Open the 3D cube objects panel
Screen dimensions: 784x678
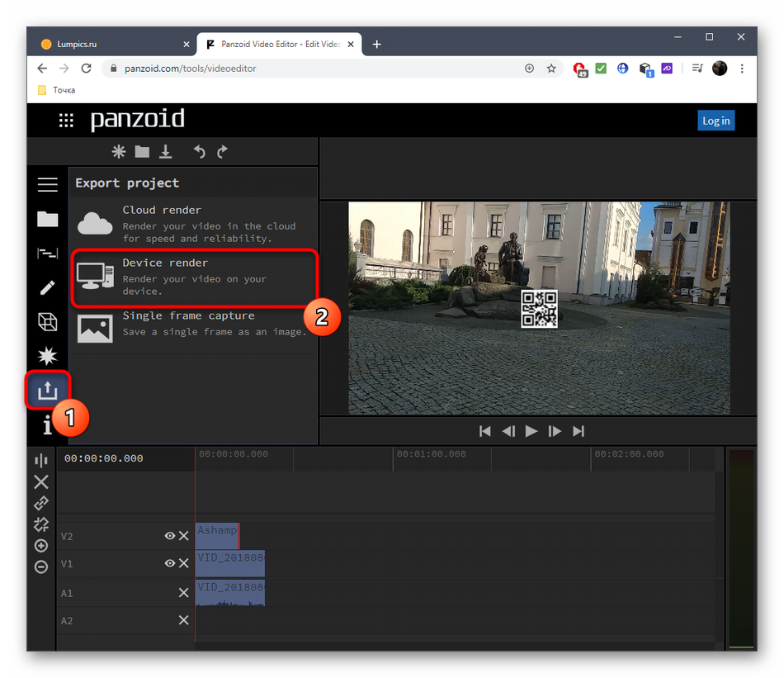(48, 322)
